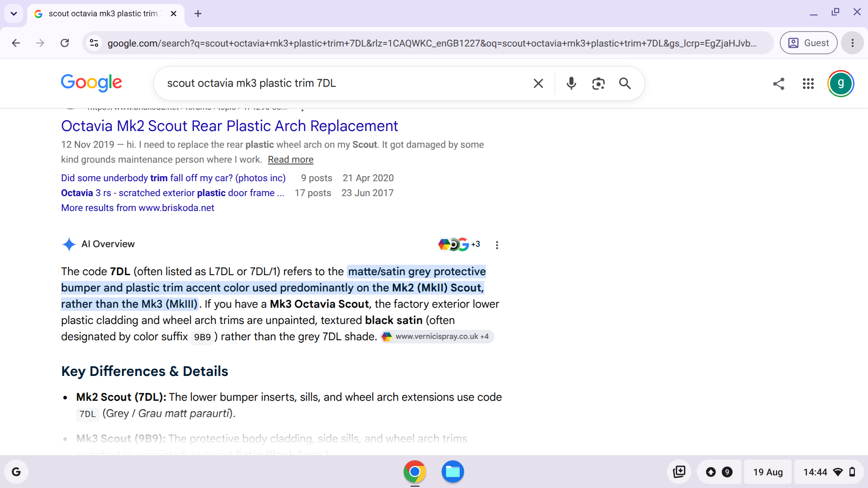
Task: Show the AI Overview source icons +3
Action: pos(459,244)
